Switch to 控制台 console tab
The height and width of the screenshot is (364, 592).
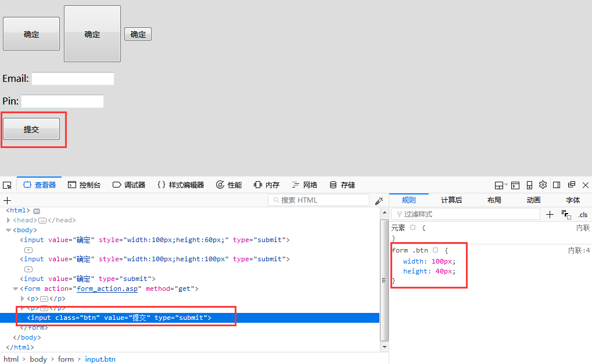coord(84,185)
